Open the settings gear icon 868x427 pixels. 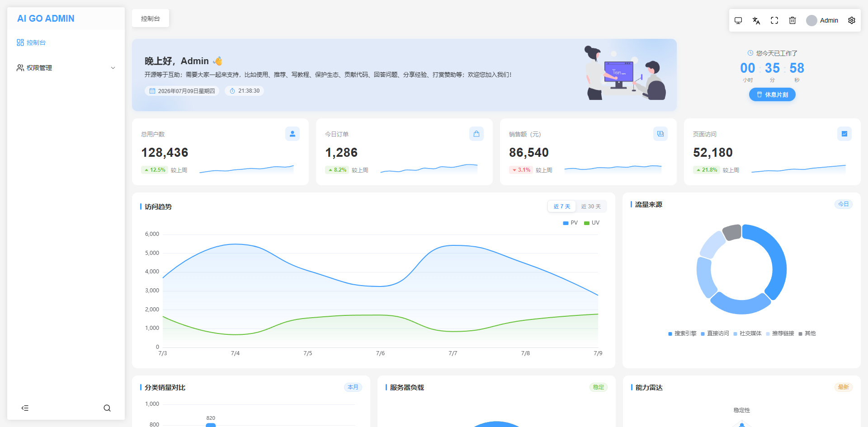point(852,20)
